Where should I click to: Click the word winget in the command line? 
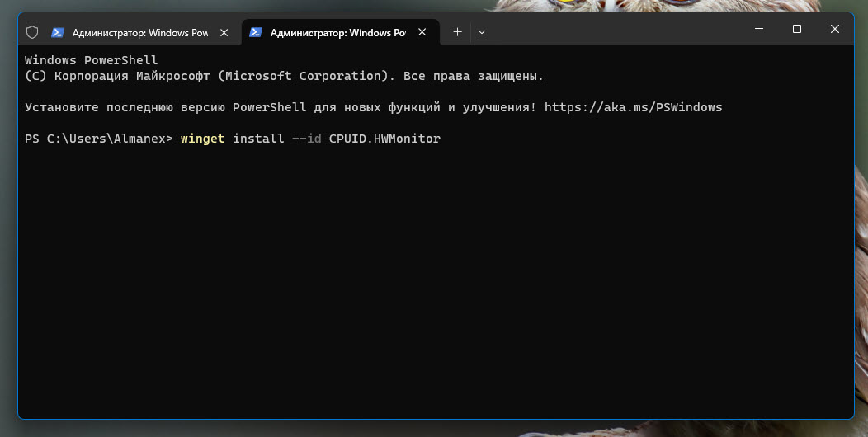pyautogui.click(x=203, y=139)
